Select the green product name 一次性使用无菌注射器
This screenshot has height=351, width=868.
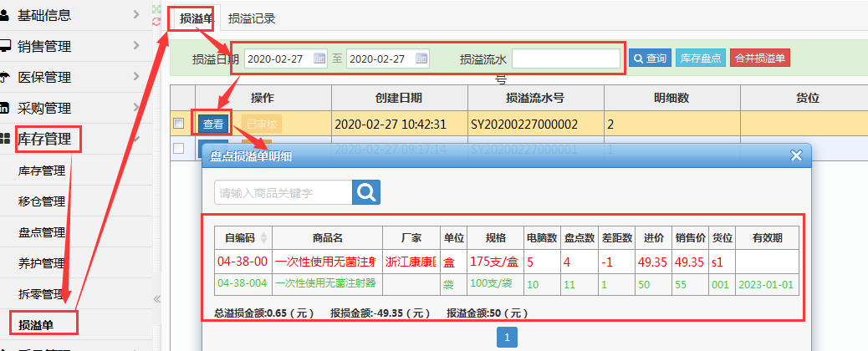[328, 283]
